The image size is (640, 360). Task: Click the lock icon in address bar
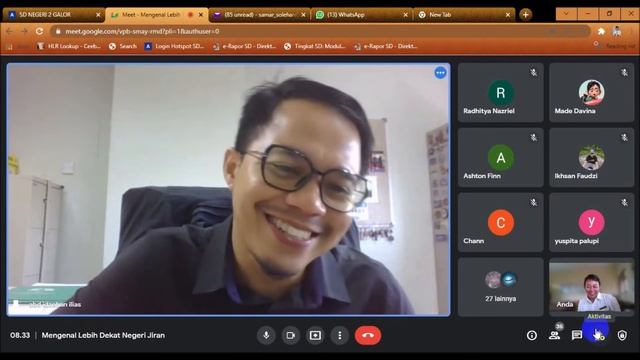tap(58, 31)
